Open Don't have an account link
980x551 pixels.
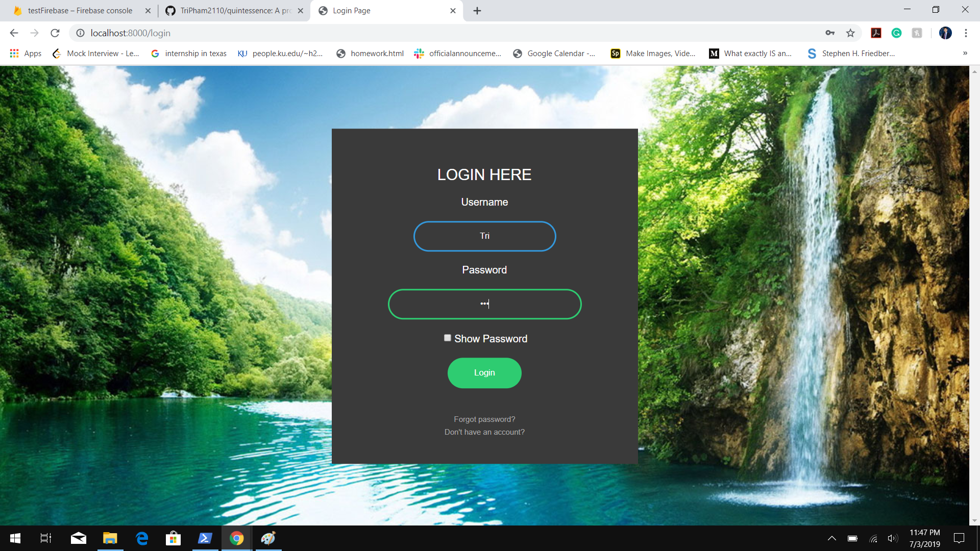(x=484, y=432)
